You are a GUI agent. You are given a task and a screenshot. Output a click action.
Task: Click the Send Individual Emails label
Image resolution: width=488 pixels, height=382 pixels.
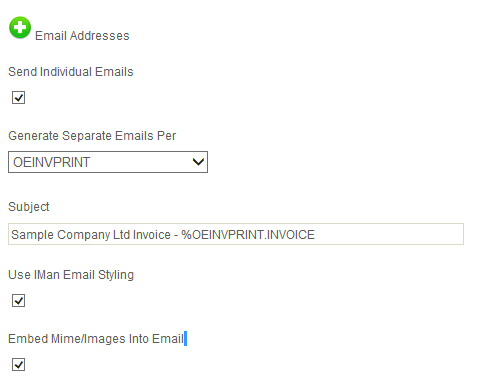pos(71,72)
